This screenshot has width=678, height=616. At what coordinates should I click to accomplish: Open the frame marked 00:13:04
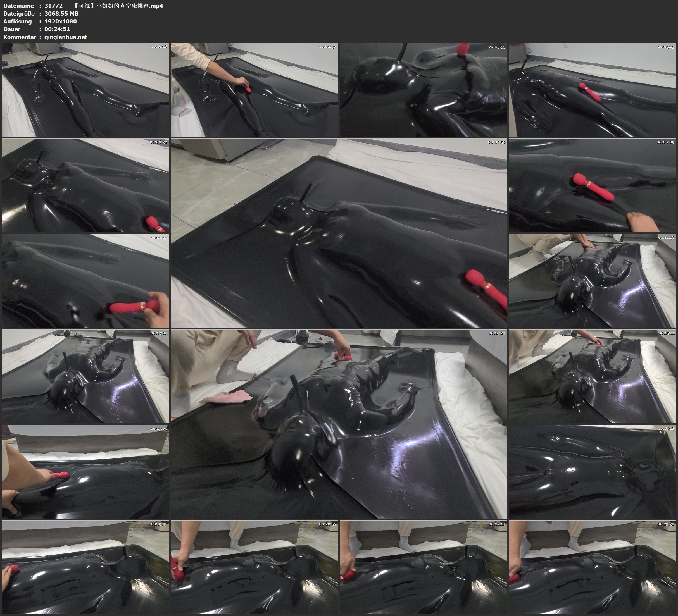coord(85,376)
